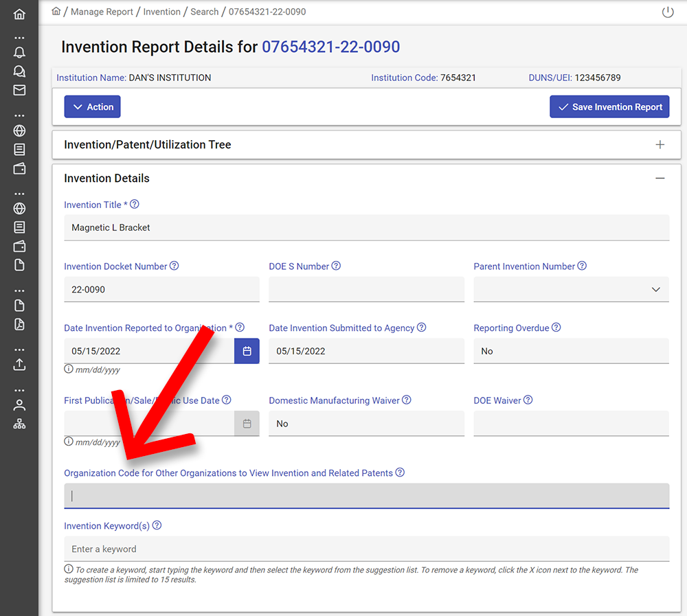The height and width of the screenshot is (616, 687).
Task: Open the Parent Invention Number dropdown
Action: point(571,290)
